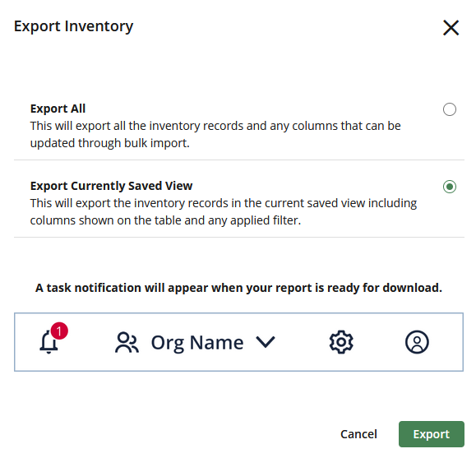Open the user profile icon

[x=417, y=342]
